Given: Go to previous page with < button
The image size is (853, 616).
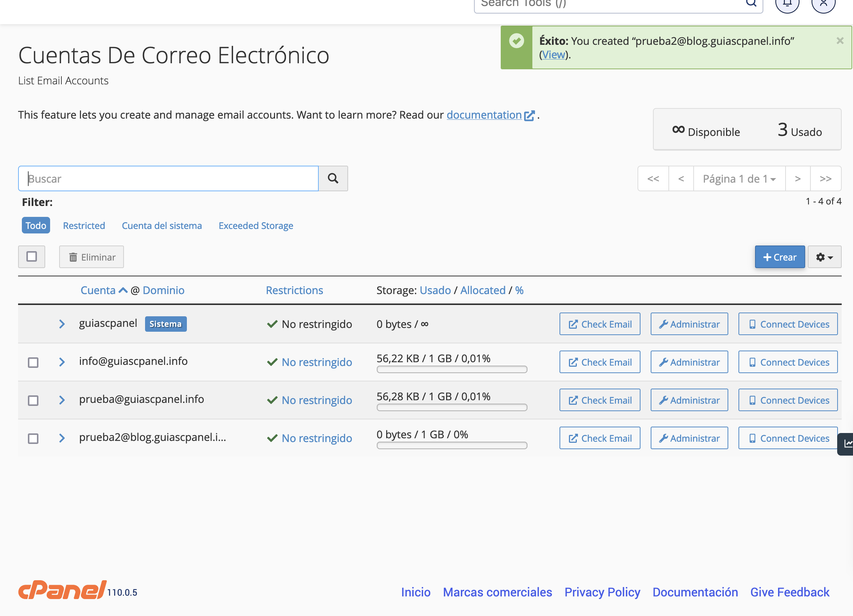Looking at the screenshot, I should click(681, 178).
